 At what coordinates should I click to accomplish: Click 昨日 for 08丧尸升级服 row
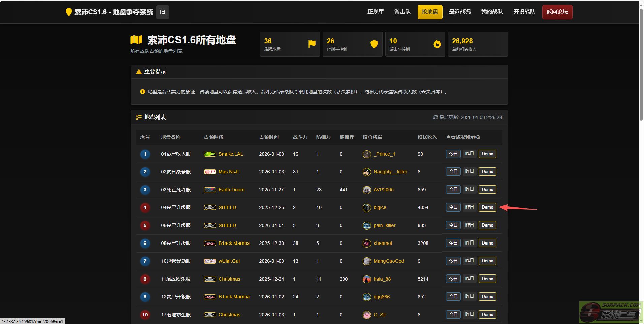point(470,243)
